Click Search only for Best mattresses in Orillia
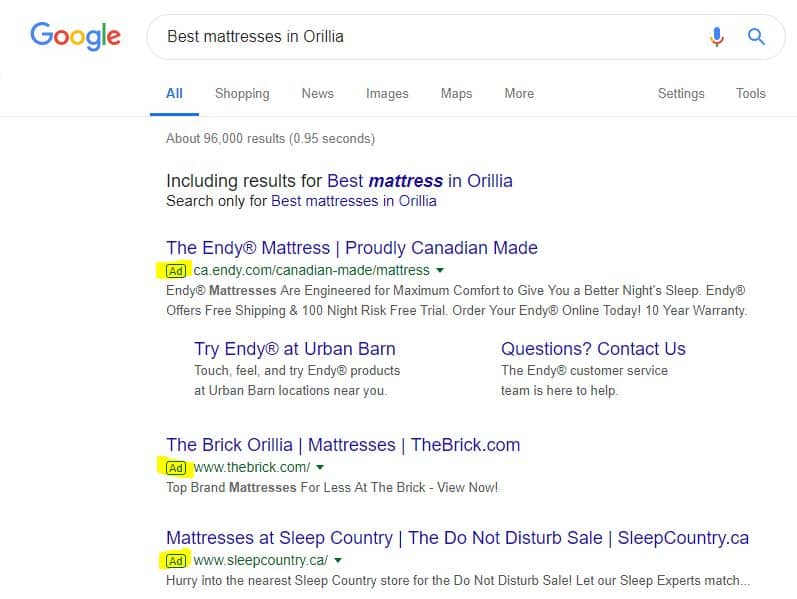 tap(354, 201)
